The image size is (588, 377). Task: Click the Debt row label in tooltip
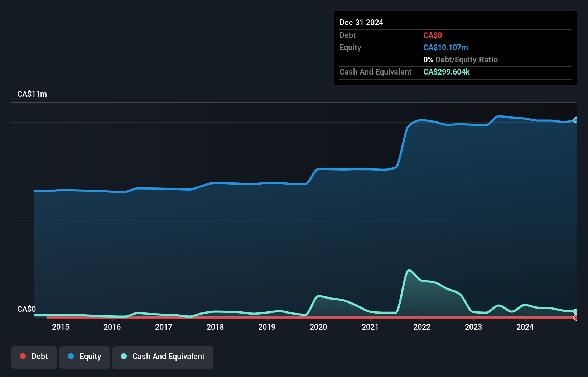coord(347,35)
